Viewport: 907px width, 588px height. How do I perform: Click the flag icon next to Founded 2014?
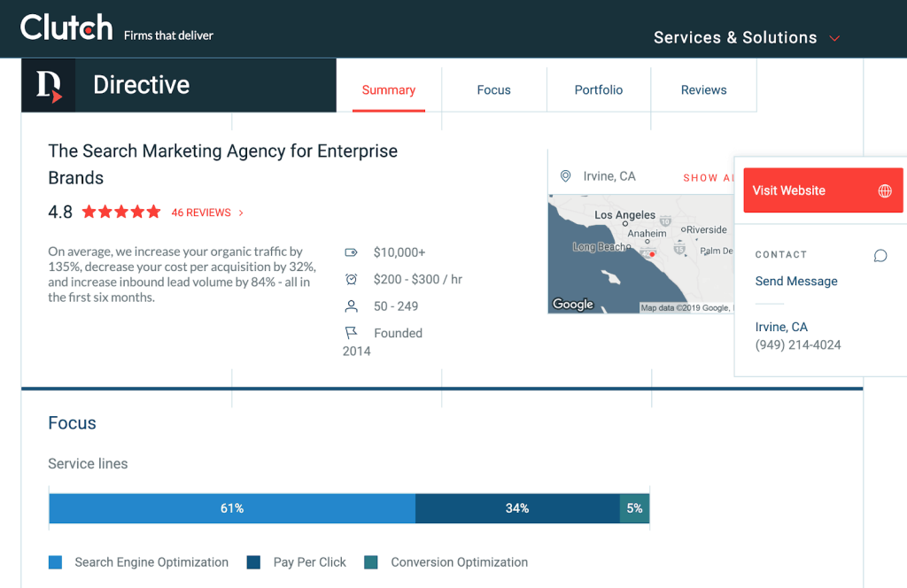(352, 332)
